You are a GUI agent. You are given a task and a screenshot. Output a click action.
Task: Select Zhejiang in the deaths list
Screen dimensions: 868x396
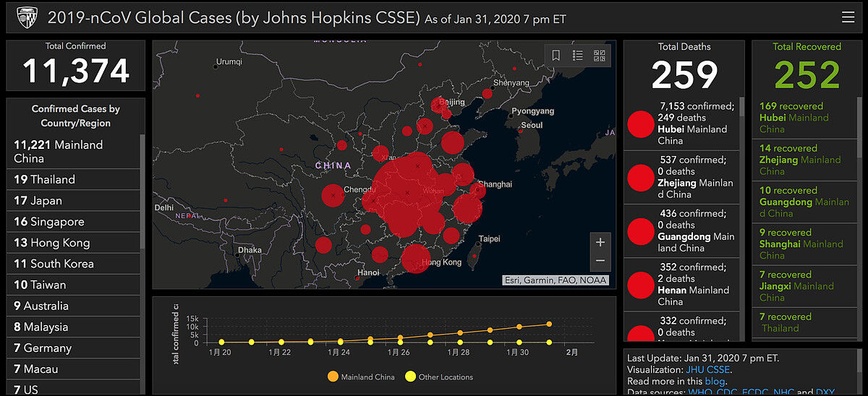tap(694, 177)
